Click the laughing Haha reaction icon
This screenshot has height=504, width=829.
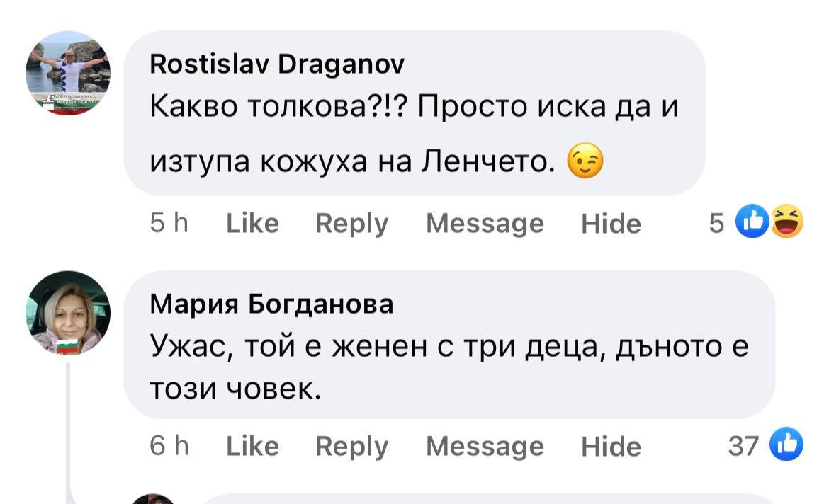(786, 222)
